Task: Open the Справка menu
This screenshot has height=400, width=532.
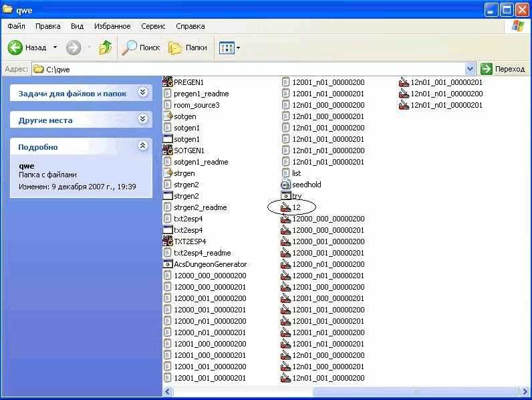Action: [x=190, y=26]
